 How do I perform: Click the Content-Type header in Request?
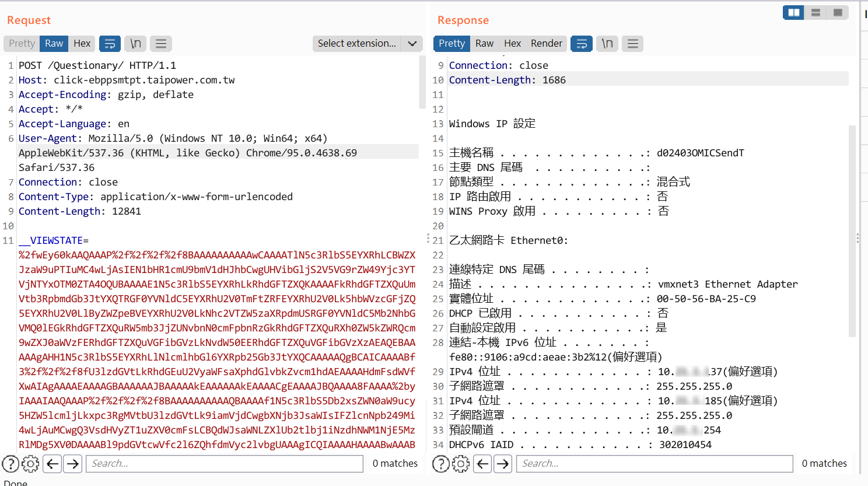tap(156, 197)
